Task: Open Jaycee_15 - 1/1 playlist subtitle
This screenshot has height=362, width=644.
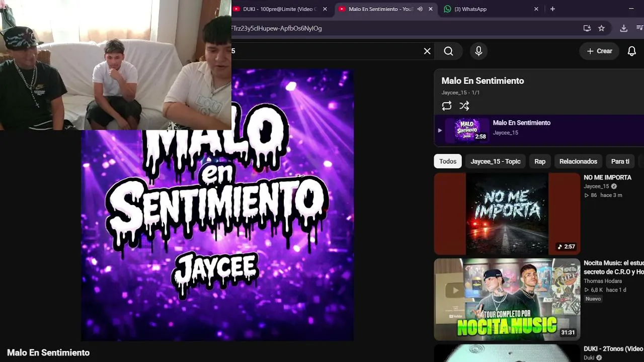Action: point(460,93)
